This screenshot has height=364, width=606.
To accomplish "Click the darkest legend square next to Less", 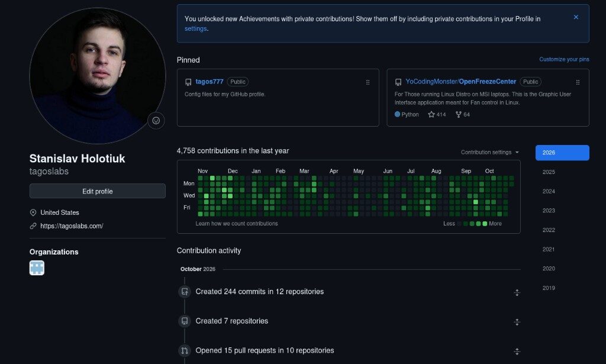I will (x=459, y=224).
